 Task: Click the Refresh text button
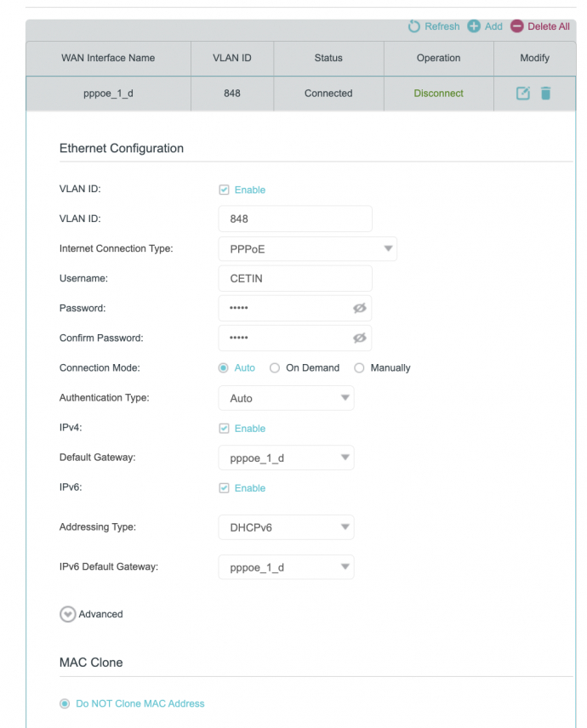click(442, 26)
